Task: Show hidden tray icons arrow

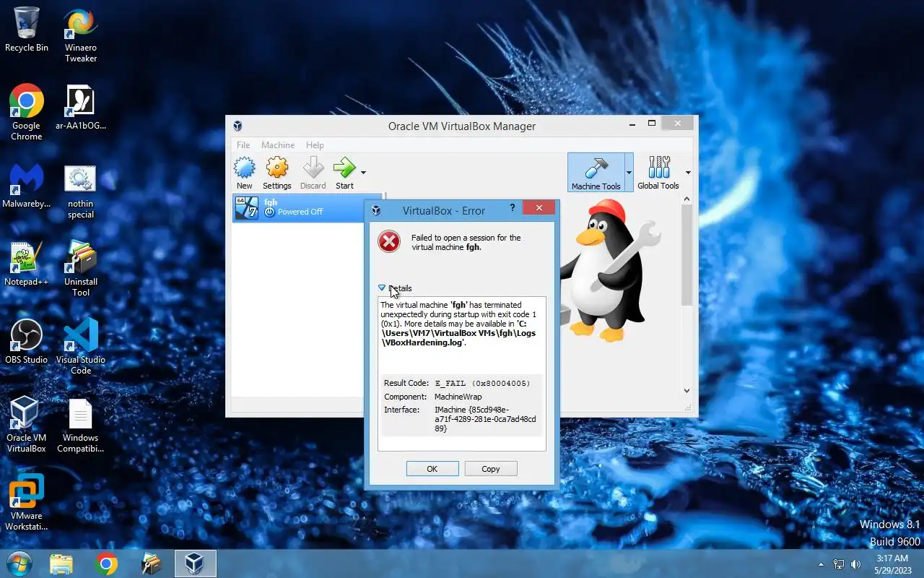Action: coord(821,564)
